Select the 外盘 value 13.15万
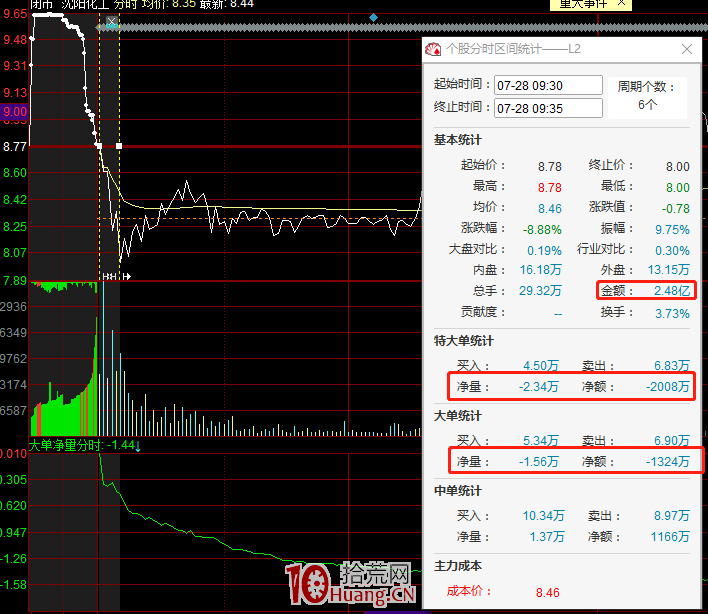The height and width of the screenshot is (614, 708). point(669,270)
